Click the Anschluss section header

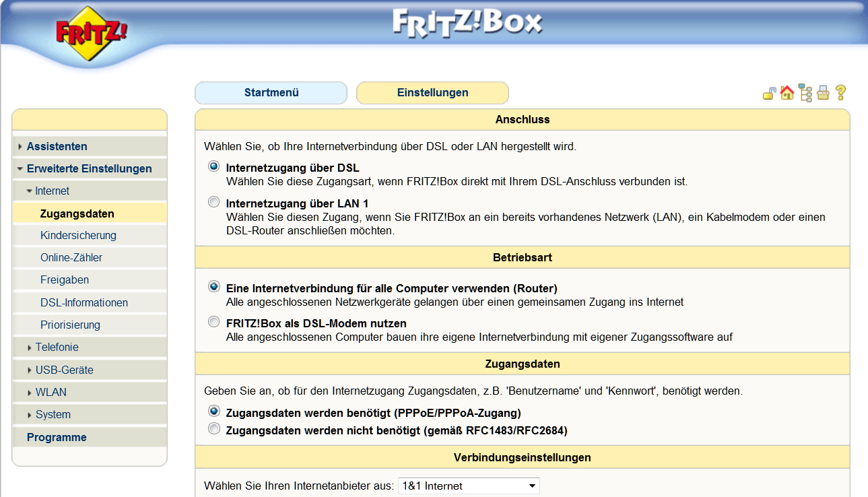coord(523,119)
